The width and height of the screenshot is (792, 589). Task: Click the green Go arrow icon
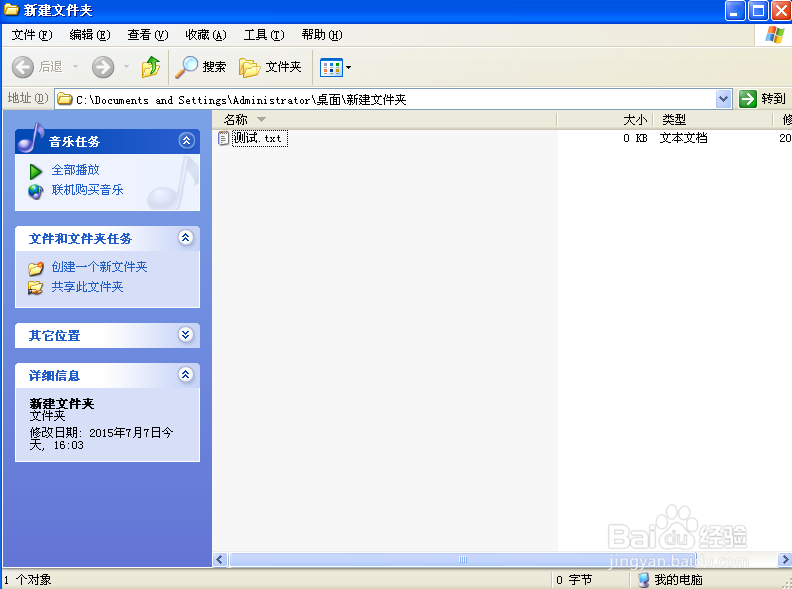tap(748, 99)
